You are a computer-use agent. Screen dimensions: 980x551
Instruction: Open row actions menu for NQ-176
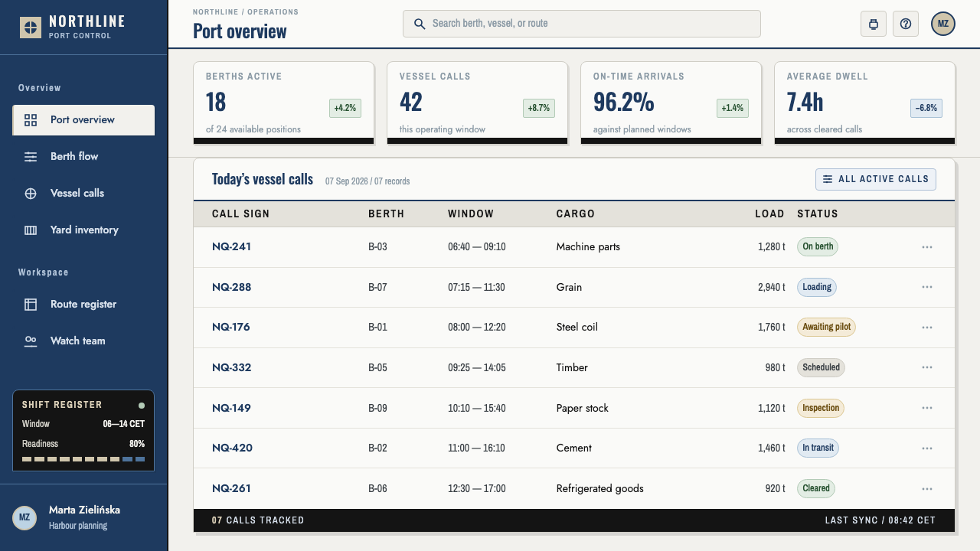pos(927,328)
